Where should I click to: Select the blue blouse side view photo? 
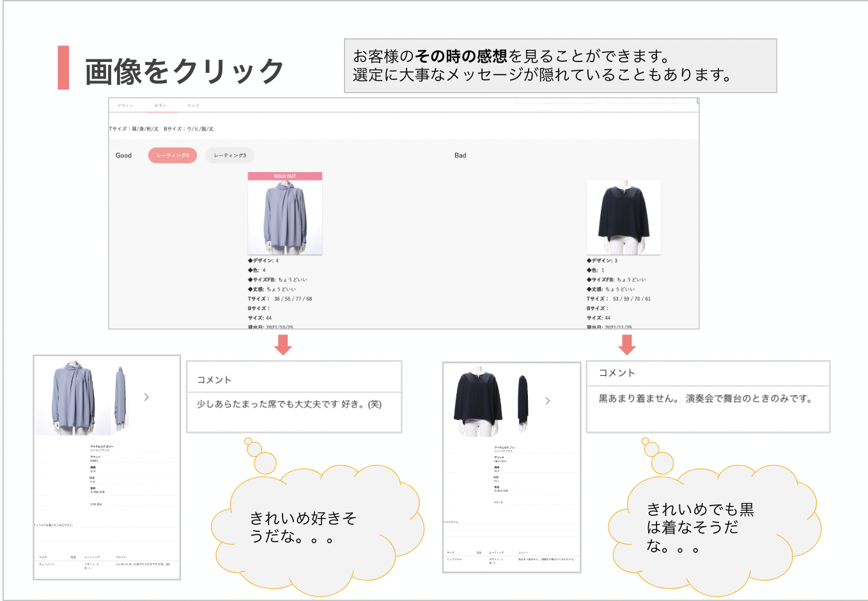[x=120, y=398]
